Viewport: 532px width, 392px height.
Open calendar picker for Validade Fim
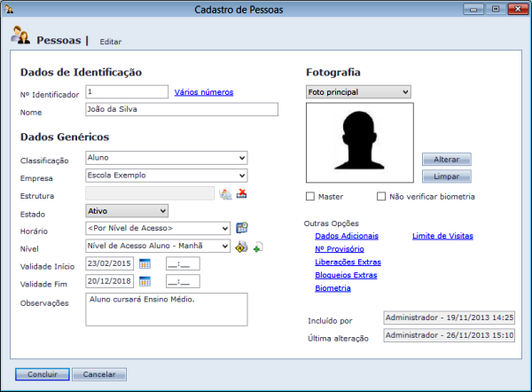(x=145, y=281)
